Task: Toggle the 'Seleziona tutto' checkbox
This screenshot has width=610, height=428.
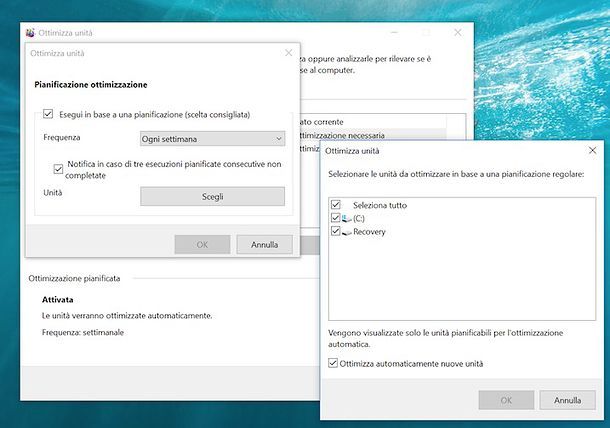Action: pyautogui.click(x=336, y=205)
